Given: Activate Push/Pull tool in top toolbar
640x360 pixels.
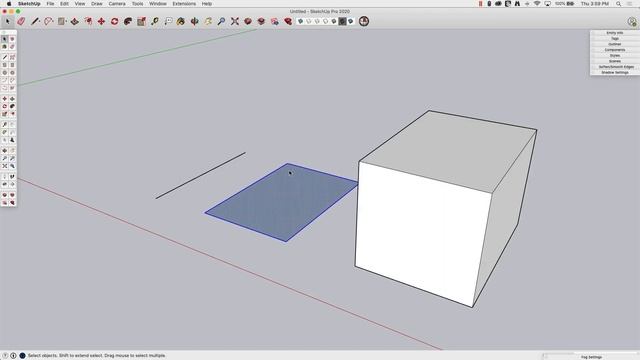Looking at the screenshot, I should point(75,21).
